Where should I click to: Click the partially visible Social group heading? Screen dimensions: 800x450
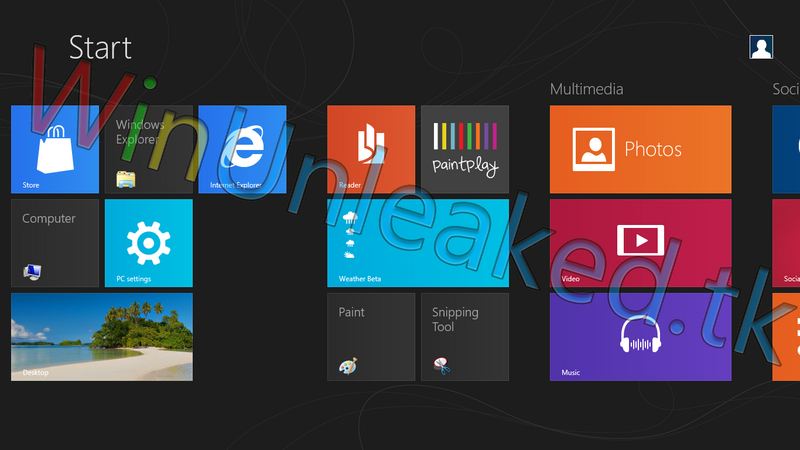tap(786, 89)
